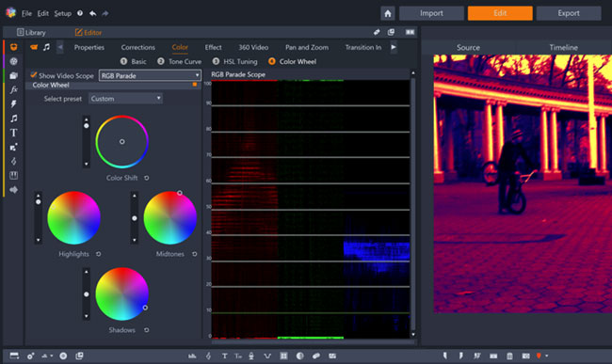
Task: Reset the Color Shift wheel
Action: (x=146, y=178)
